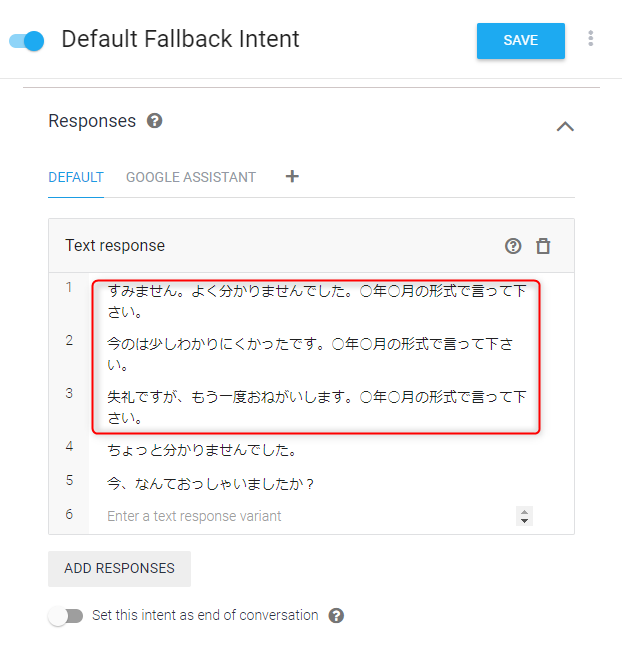This screenshot has width=622, height=654.
Task: Click response 2 starting with 今のは少し
Action: (x=310, y=354)
